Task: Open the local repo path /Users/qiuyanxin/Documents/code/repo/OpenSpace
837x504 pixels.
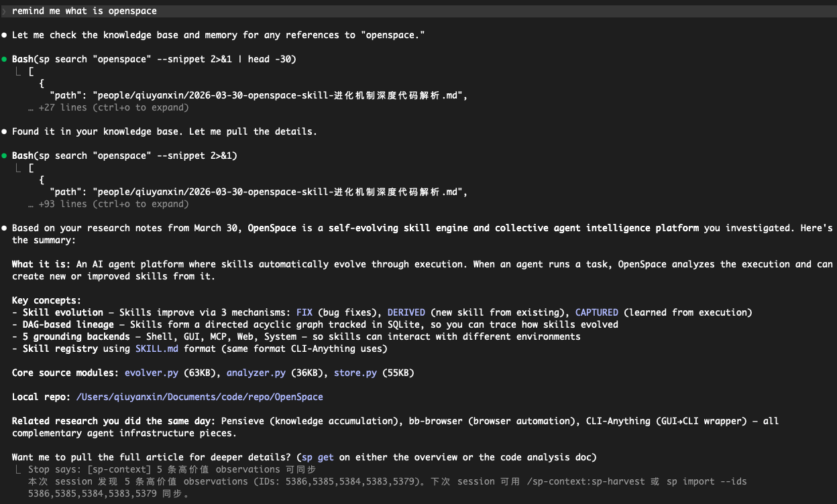Action: pyautogui.click(x=200, y=397)
